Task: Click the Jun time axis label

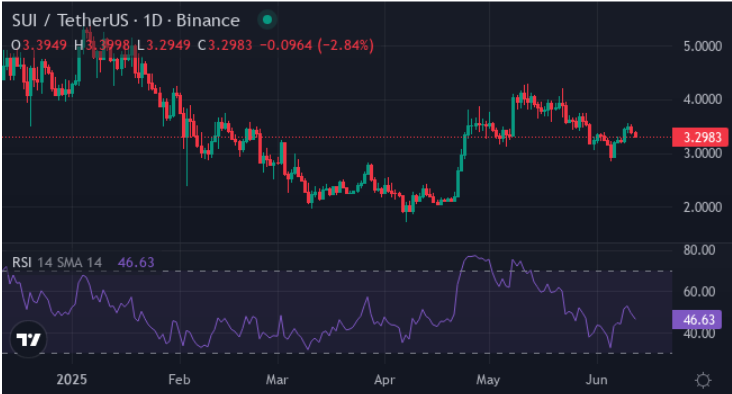Action: (597, 380)
